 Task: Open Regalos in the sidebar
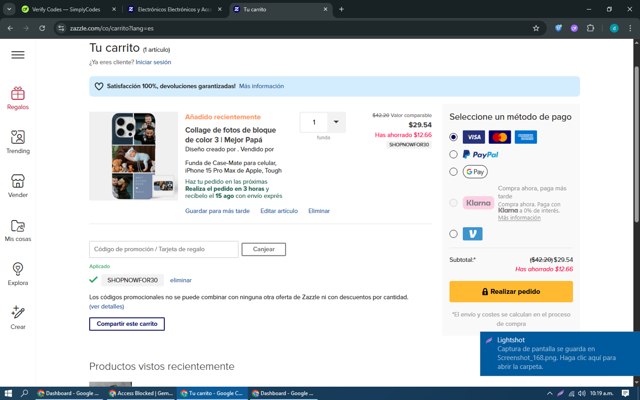18,98
